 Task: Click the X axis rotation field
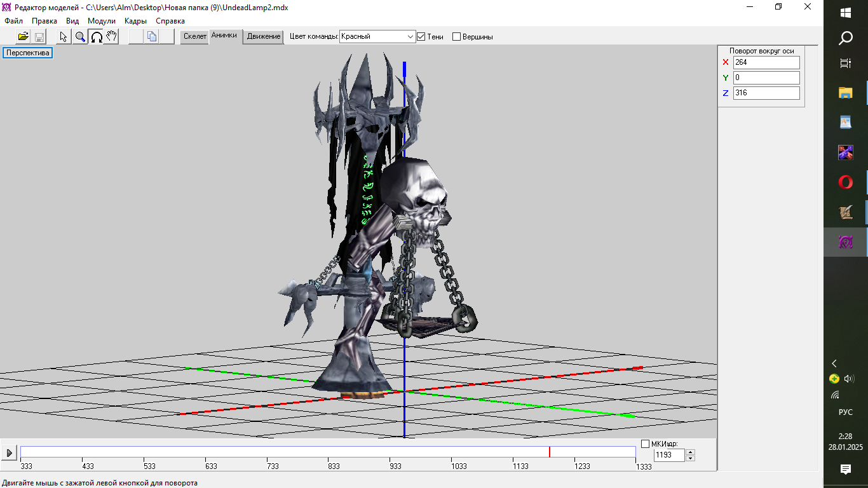click(x=766, y=62)
